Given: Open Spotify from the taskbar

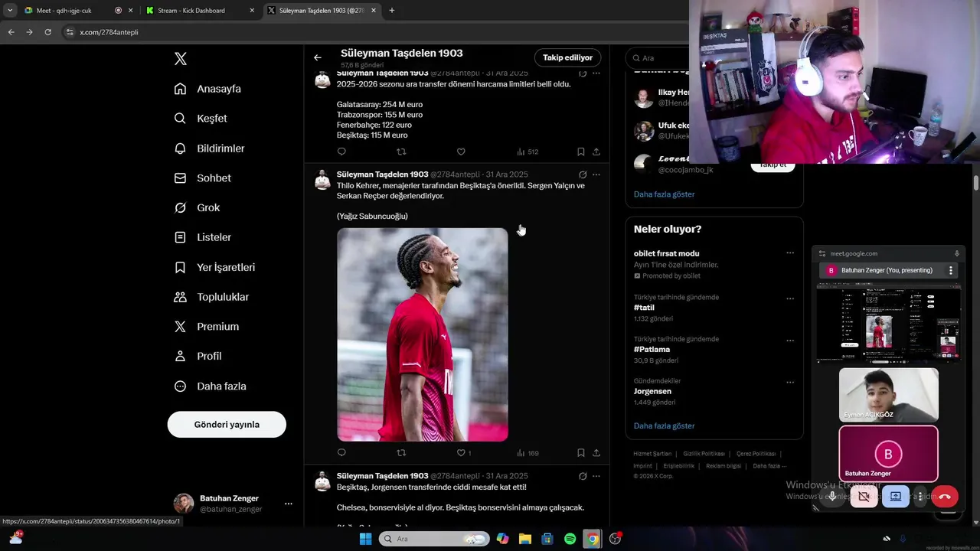Looking at the screenshot, I should [570, 539].
